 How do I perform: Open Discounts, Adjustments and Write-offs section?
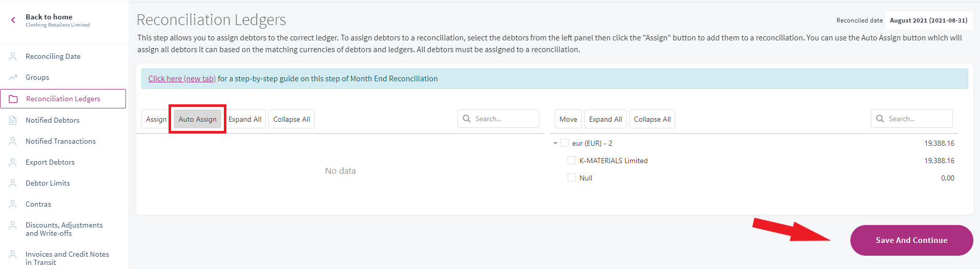[64, 229]
